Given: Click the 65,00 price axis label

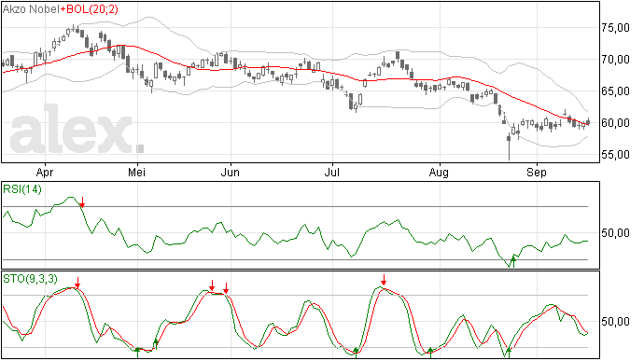Looking at the screenshot, I should tap(615, 91).
